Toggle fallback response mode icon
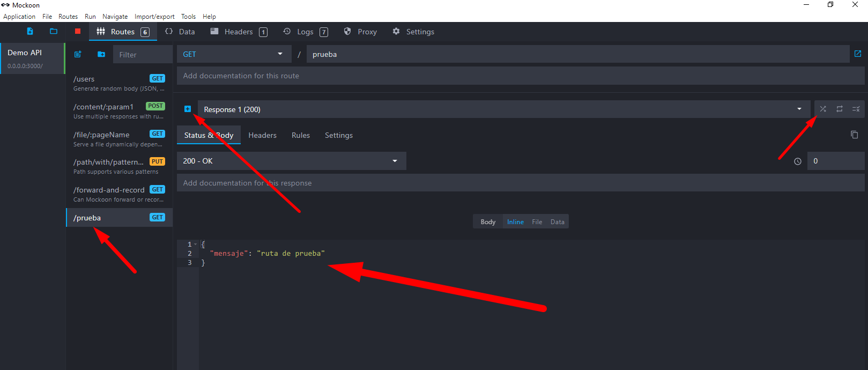The width and height of the screenshot is (868, 370). (856, 109)
